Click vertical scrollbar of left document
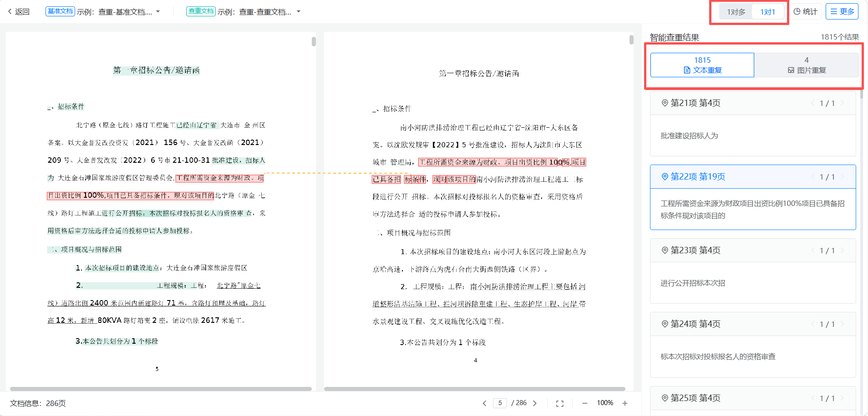 tap(314, 41)
